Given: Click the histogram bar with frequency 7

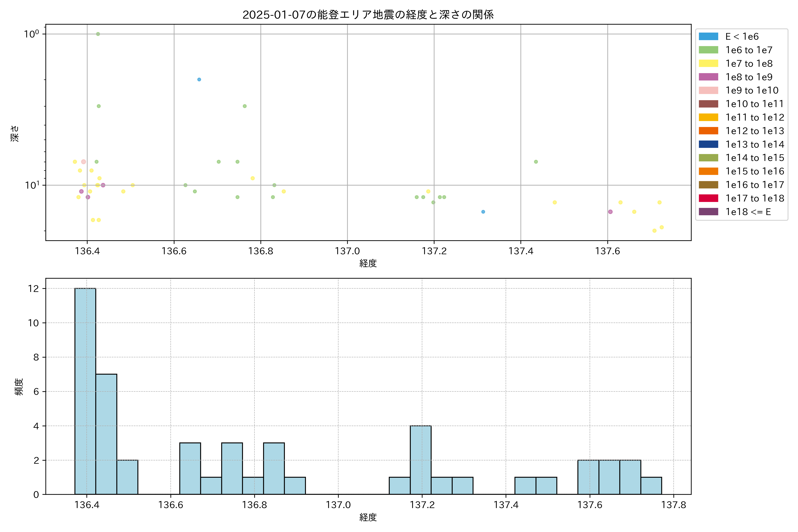Looking at the screenshot, I should tap(106, 434).
